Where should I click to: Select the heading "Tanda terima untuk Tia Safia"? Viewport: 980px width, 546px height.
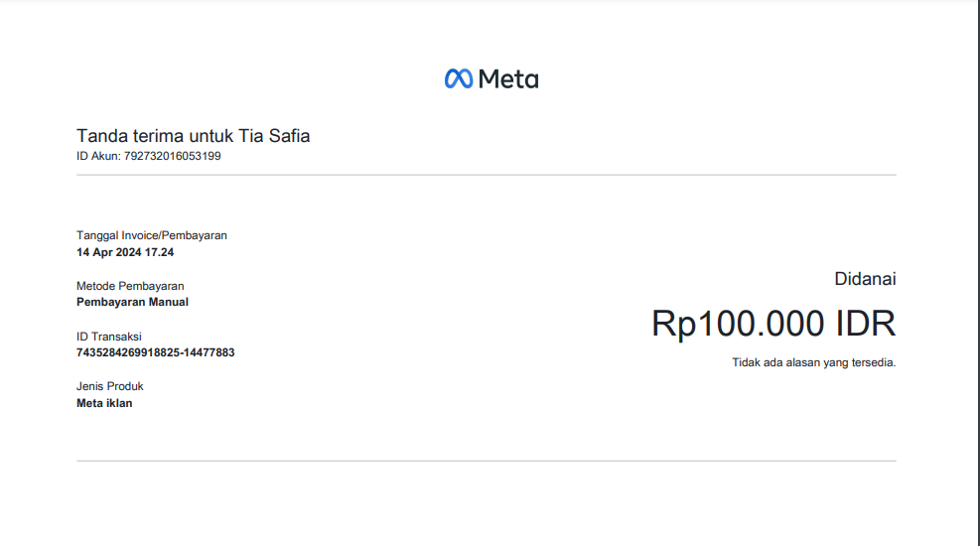pos(193,136)
